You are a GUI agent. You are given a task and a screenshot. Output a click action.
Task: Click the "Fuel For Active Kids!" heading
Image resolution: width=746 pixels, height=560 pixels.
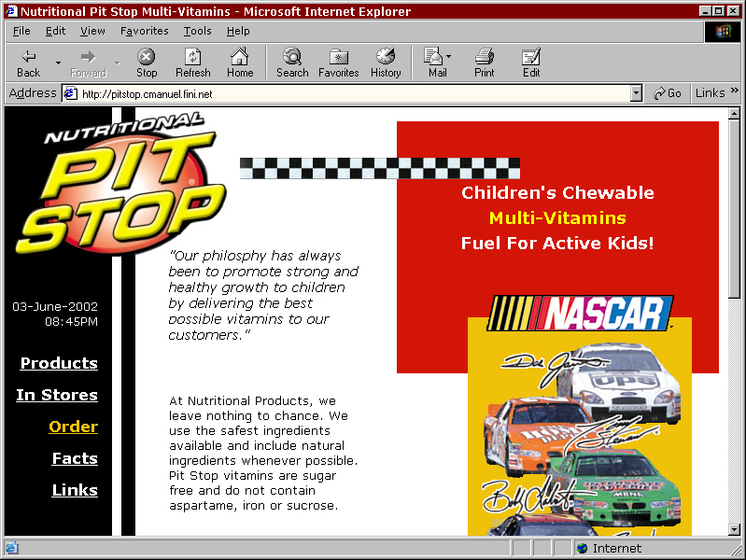click(x=557, y=243)
